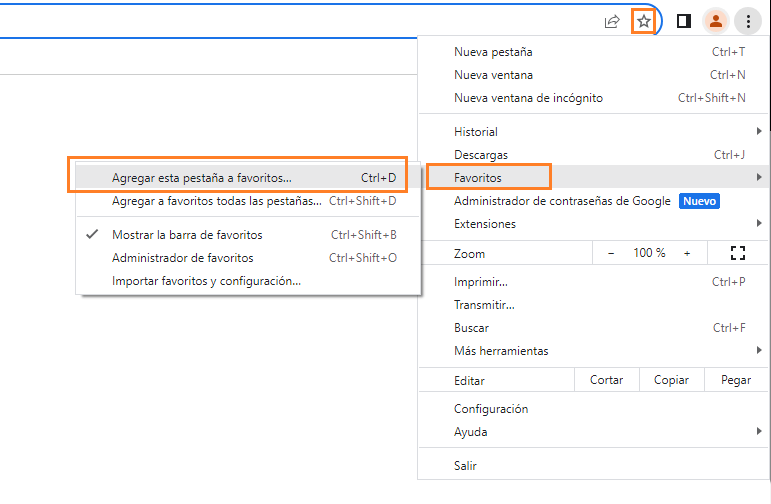Click in the address bar
Image resolution: width=771 pixels, height=504 pixels.
coord(300,21)
